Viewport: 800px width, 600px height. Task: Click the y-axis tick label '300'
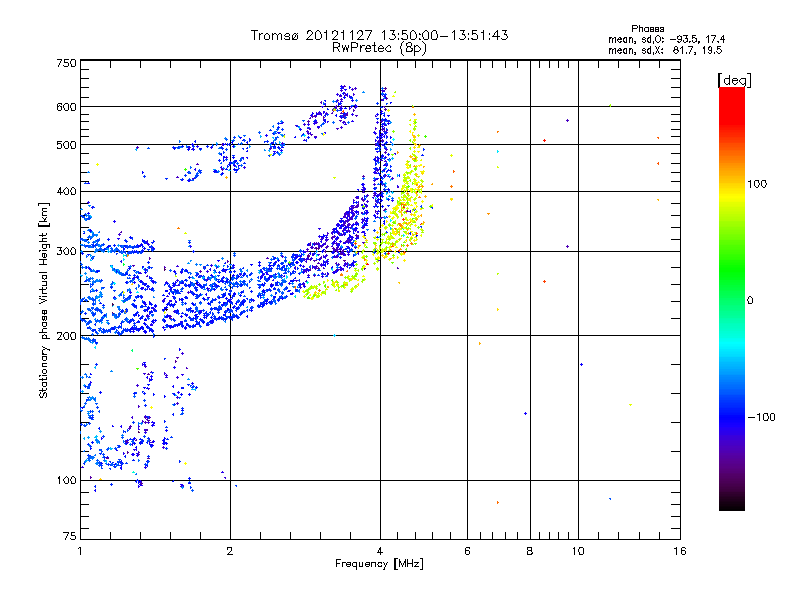tap(66, 252)
